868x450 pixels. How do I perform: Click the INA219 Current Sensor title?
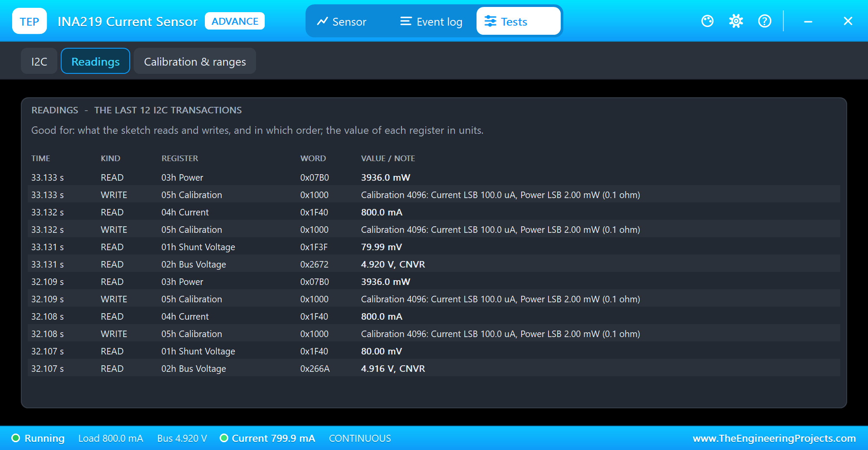pos(128,21)
